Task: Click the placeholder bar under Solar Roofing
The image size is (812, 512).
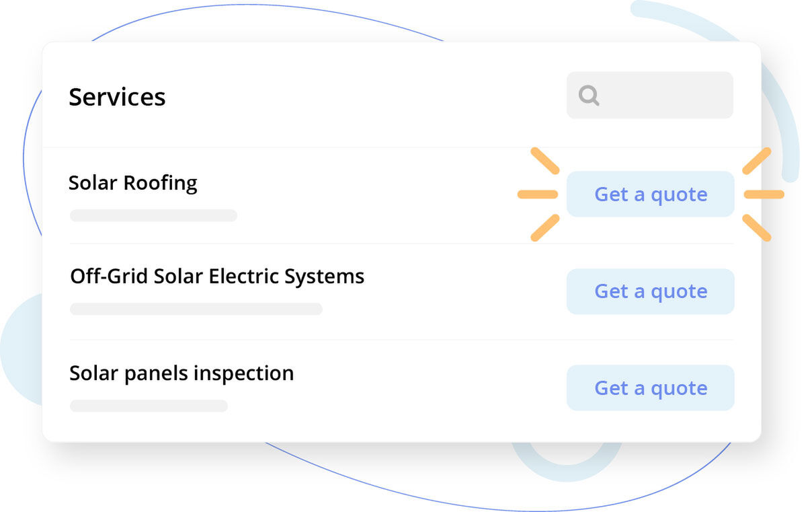Action: tap(153, 215)
